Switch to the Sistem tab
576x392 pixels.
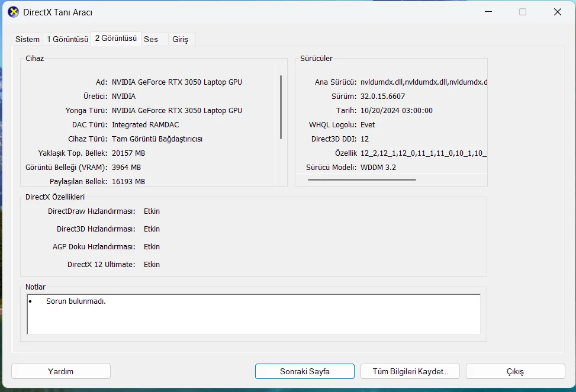tap(28, 39)
